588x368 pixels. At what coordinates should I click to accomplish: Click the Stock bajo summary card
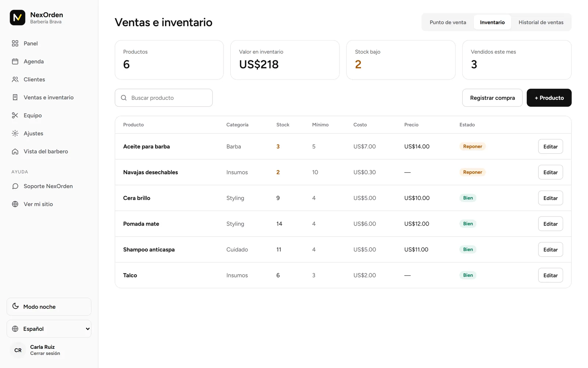[401, 60]
